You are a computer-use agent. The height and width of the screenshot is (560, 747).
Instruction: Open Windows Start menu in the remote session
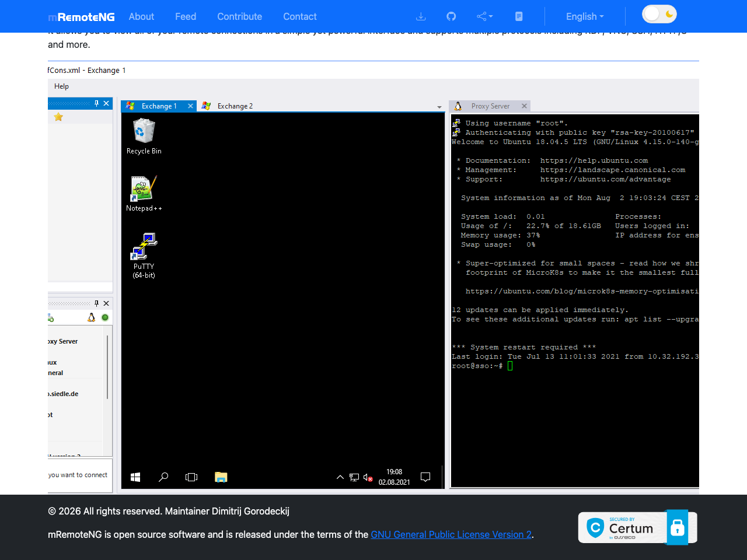(135, 477)
